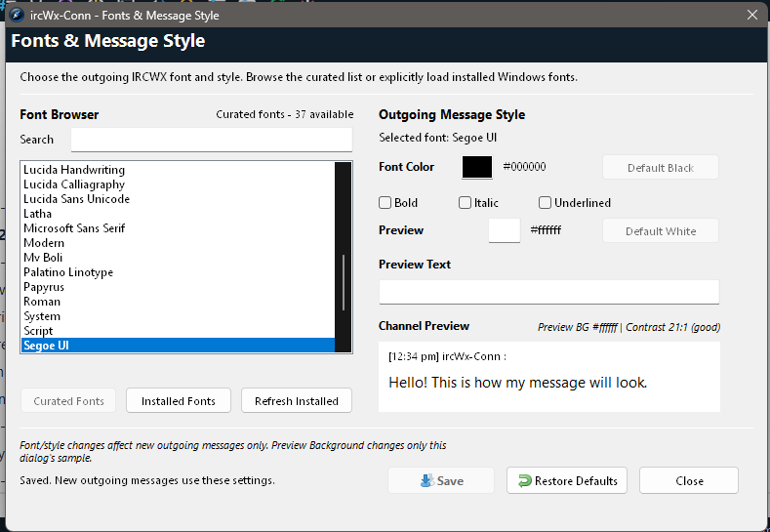Select Lucida Sans Unicode font
Image resolution: width=770 pixels, height=532 pixels.
(x=178, y=199)
